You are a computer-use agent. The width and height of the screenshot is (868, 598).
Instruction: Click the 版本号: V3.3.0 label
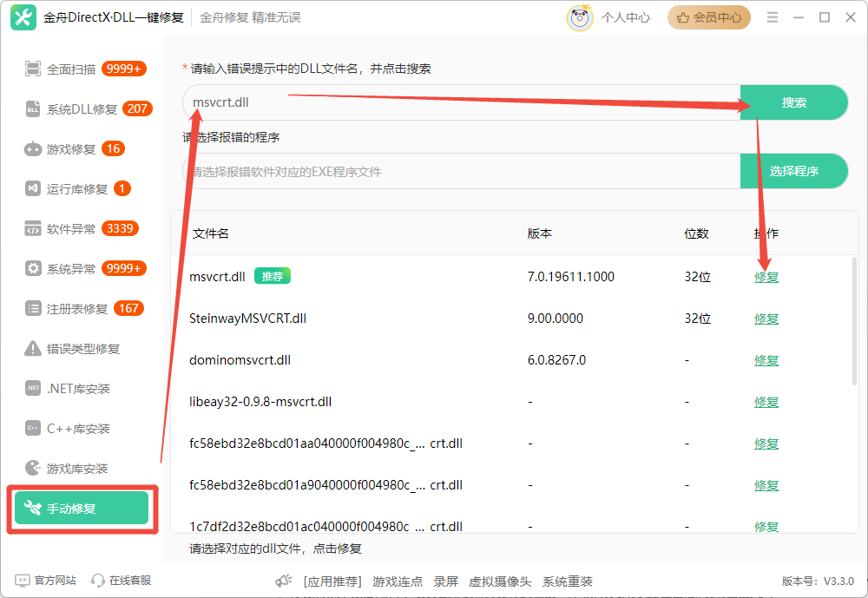(x=818, y=582)
